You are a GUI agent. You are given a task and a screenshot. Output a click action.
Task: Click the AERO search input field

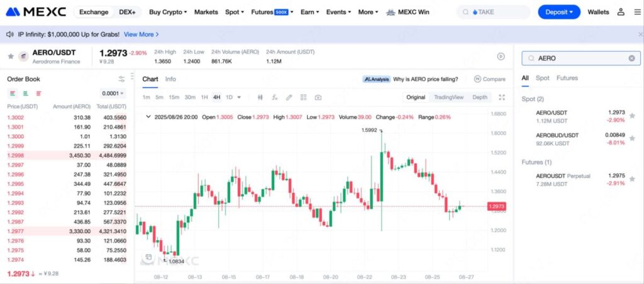[580, 58]
